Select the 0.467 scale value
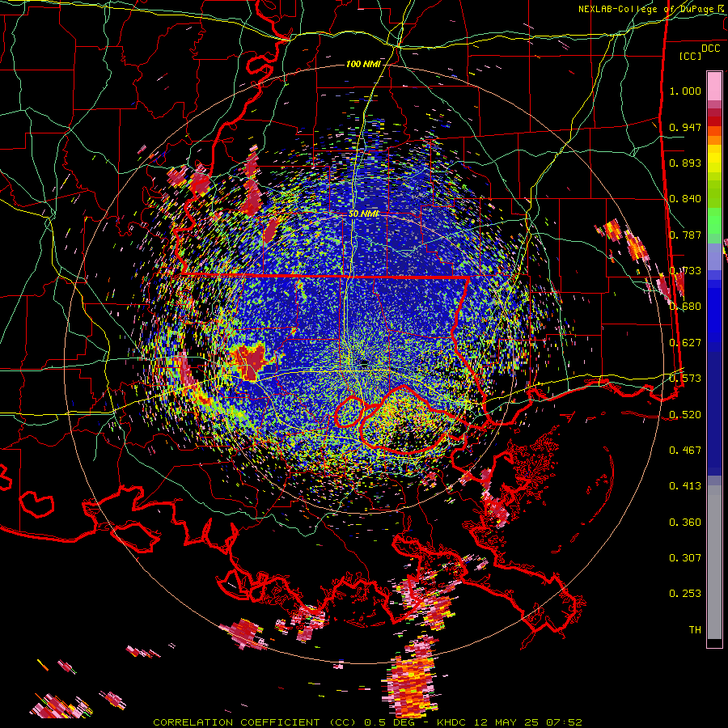The height and width of the screenshot is (728, 728). 685,450
